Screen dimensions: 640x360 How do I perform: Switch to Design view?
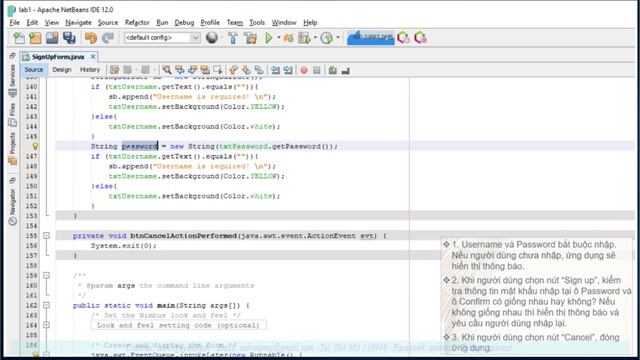pos(62,70)
